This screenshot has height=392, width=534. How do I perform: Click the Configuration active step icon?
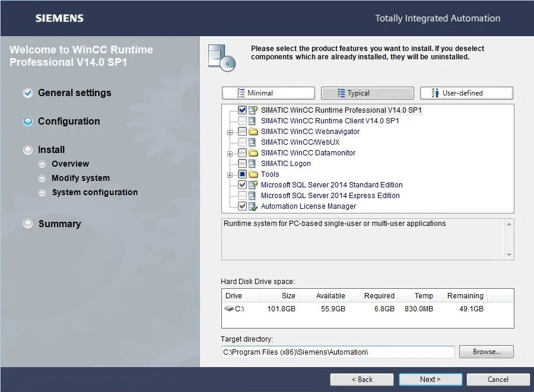coord(28,122)
